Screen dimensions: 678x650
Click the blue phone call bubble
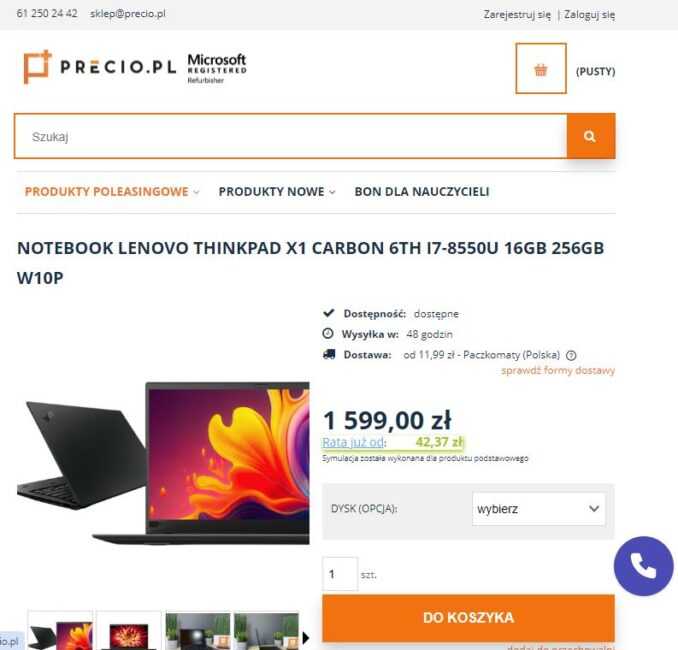(x=643, y=566)
